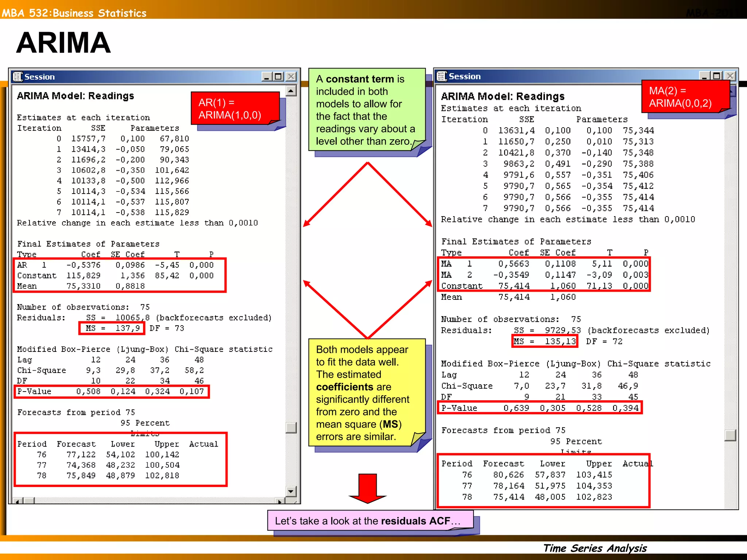Click period 78 forecast 75,414
Screen dimensions: 747x560
coord(508,497)
